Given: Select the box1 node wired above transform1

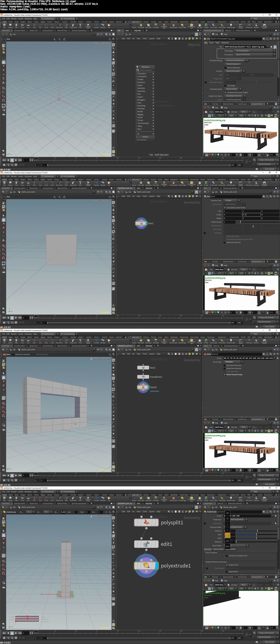Looking at the screenshot, I should point(143,367).
